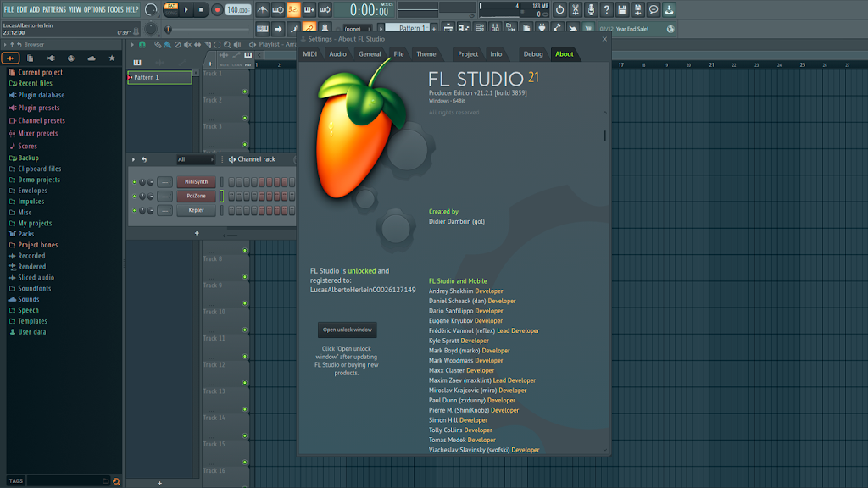This screenshot has width=868, height=488.
Task: Toggle PAT/SONG mode switch
Action: 170,9
